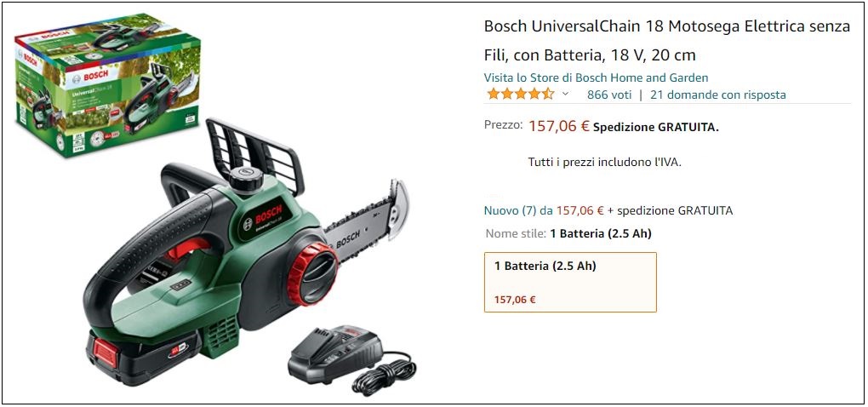868x407 pixels.
Task: Open the Nuovo (7) offers link
Action: click(510, 210)
